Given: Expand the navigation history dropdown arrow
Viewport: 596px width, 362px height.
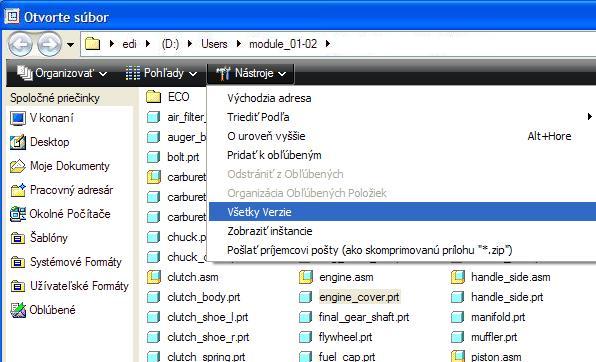Looking at the screenshot, I should point(70,44).
